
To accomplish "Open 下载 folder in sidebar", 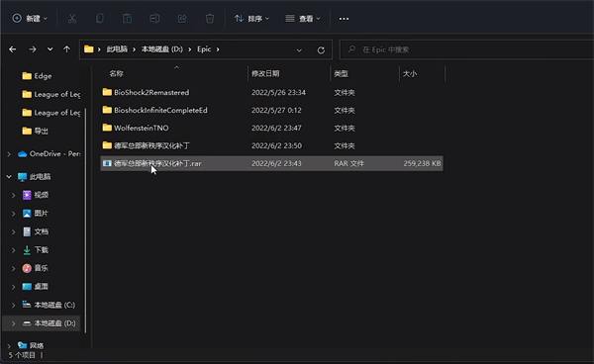I will (x=36, y=249).
